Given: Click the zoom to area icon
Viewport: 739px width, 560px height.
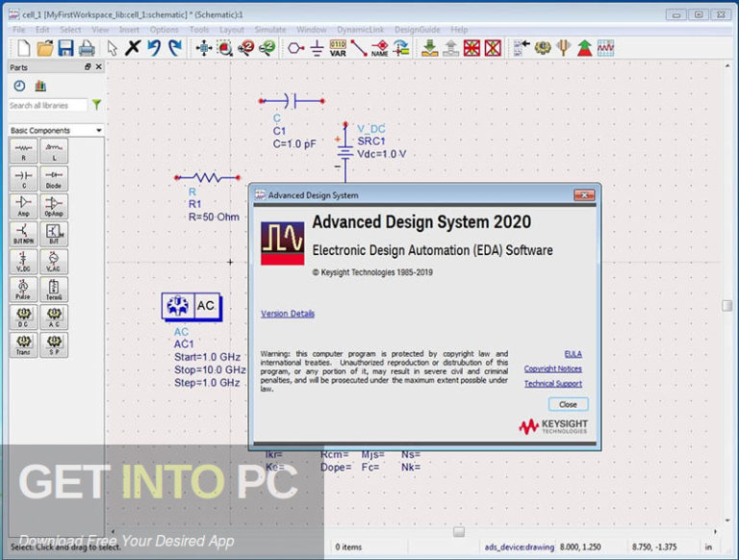Looking at the screenshot, I should (x=225, y=48).
